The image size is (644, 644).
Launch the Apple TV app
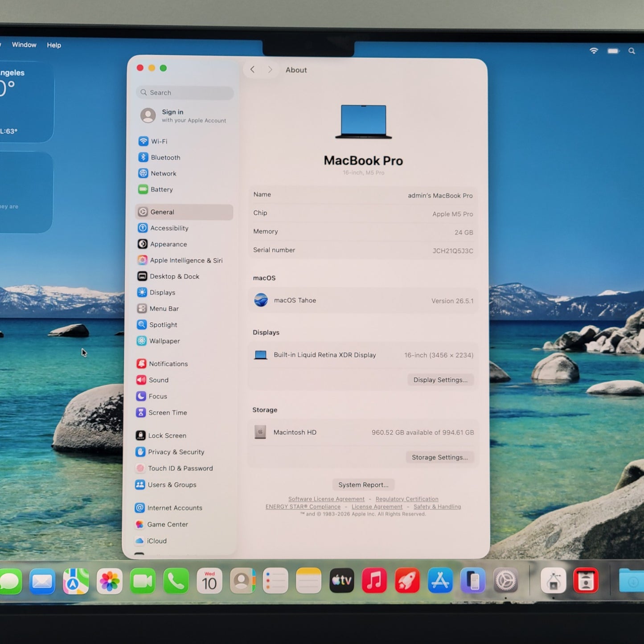341,581
